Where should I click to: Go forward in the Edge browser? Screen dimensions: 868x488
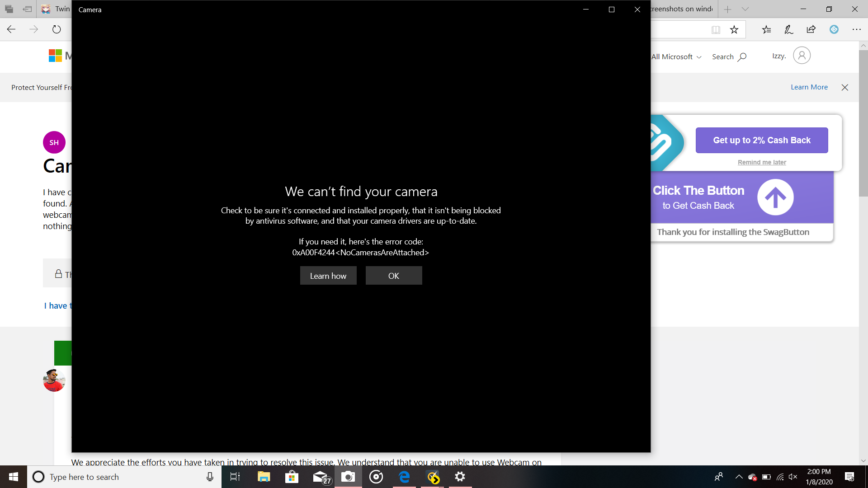tap(34, 29)
